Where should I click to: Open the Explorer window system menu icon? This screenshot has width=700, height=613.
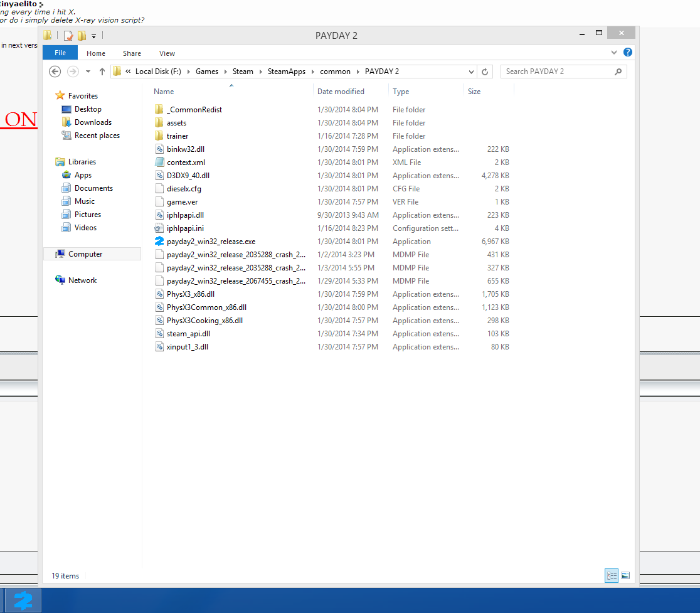pos(47,35)
